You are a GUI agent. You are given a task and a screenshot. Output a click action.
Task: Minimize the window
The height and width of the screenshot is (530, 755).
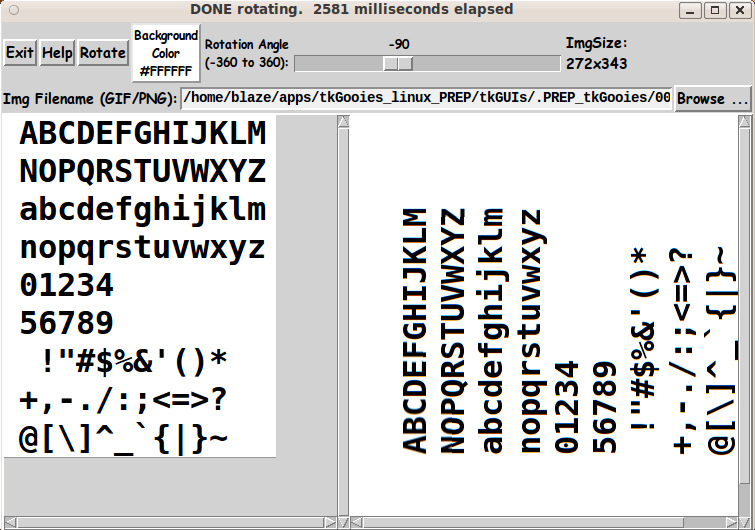pyautogui.click(x=690, y=10)
